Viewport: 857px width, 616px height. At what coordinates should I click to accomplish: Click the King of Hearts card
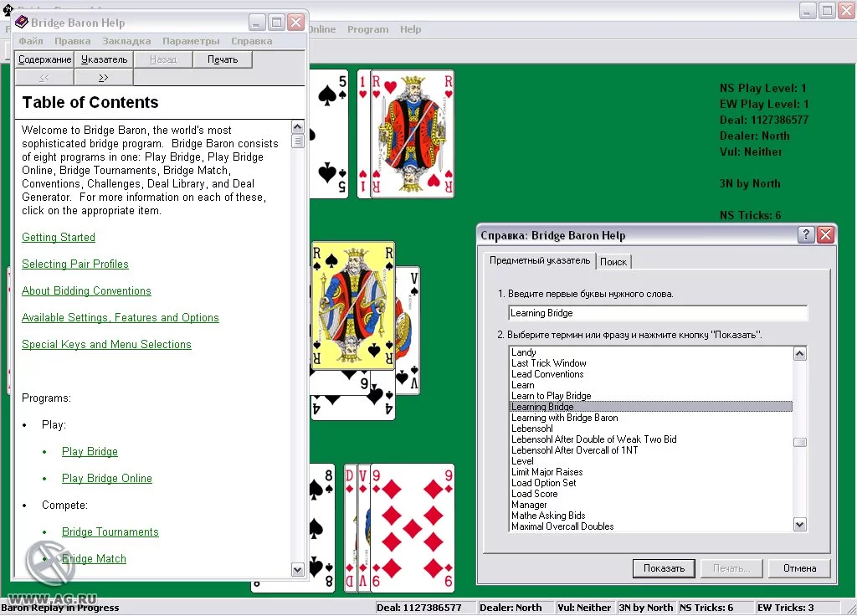pyautogui.click(x=412, y=134)
